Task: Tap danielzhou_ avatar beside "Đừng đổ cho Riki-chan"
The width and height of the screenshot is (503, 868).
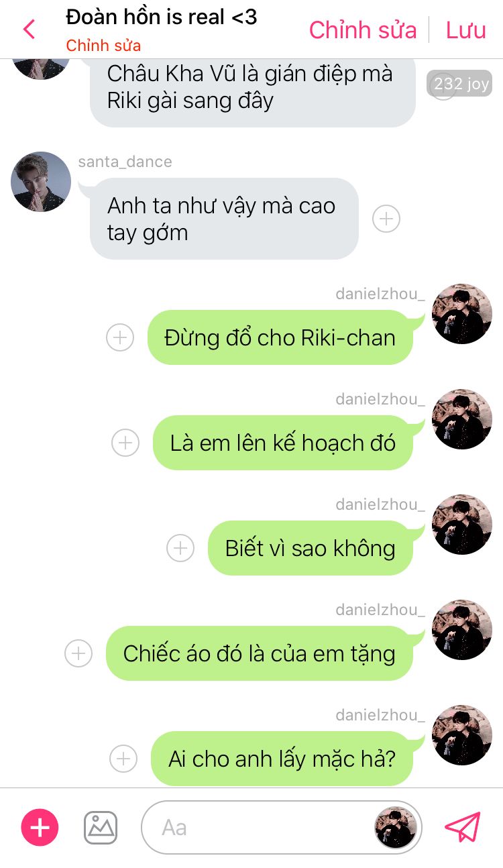Action: tap(462, 314)
